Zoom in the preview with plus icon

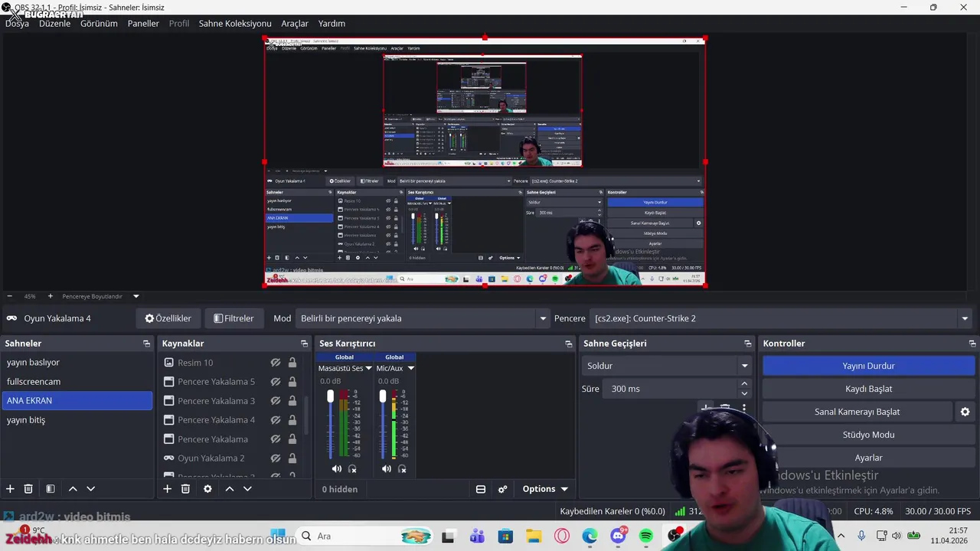pyautogui.click(x=51, y=296)
